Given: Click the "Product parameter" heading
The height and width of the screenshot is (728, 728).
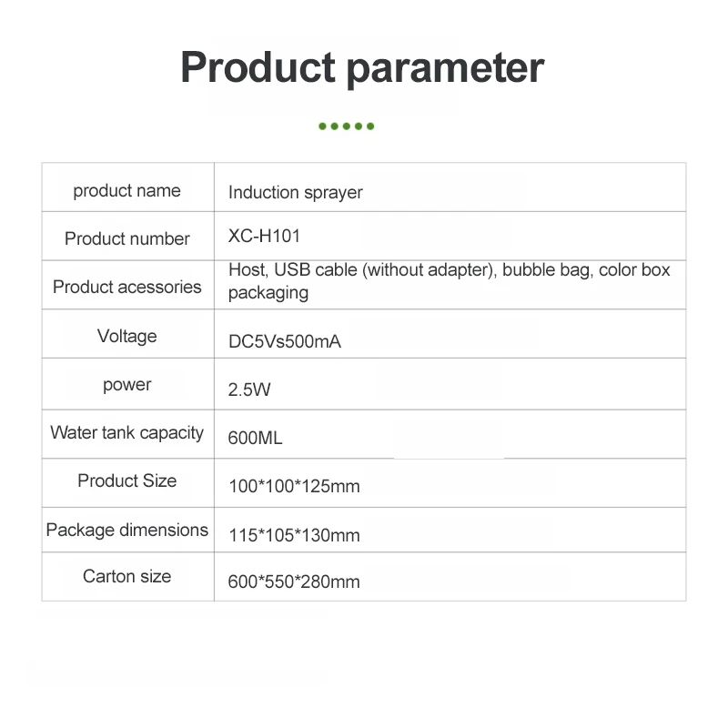Looking at the screenshot, I should 362,69.
